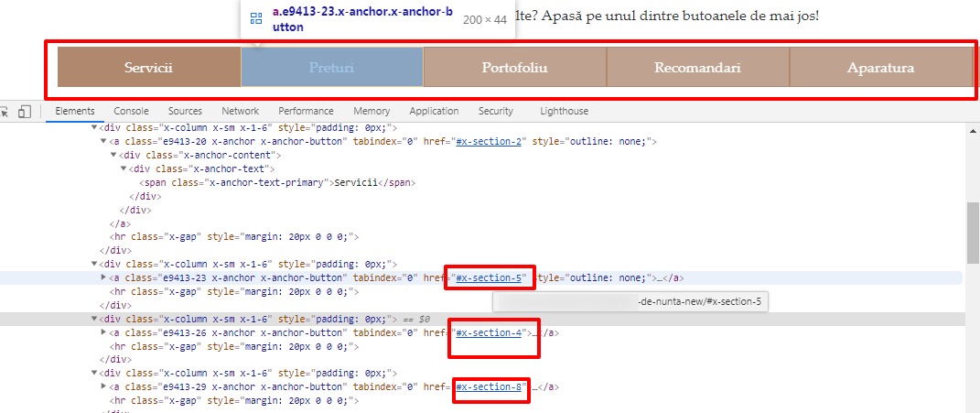Open the Sources tab
This screenshot has width=980, height=413.
(x=185, y=111)
